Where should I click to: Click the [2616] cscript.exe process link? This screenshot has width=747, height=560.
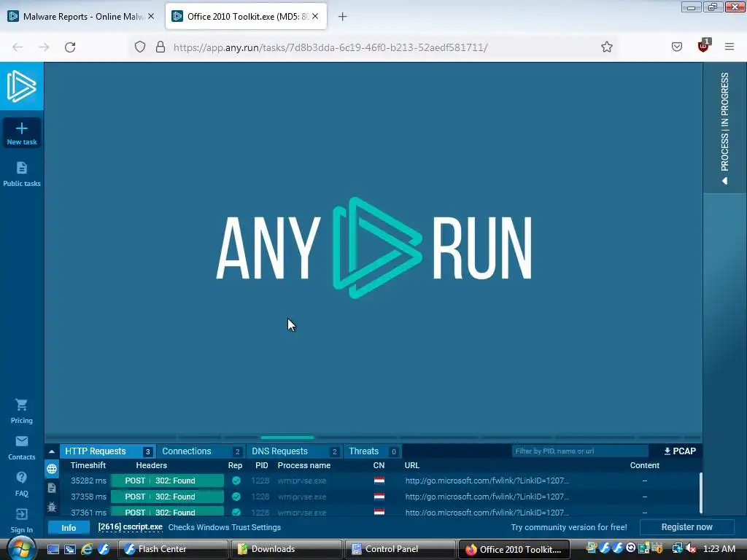tap(130, 527)
